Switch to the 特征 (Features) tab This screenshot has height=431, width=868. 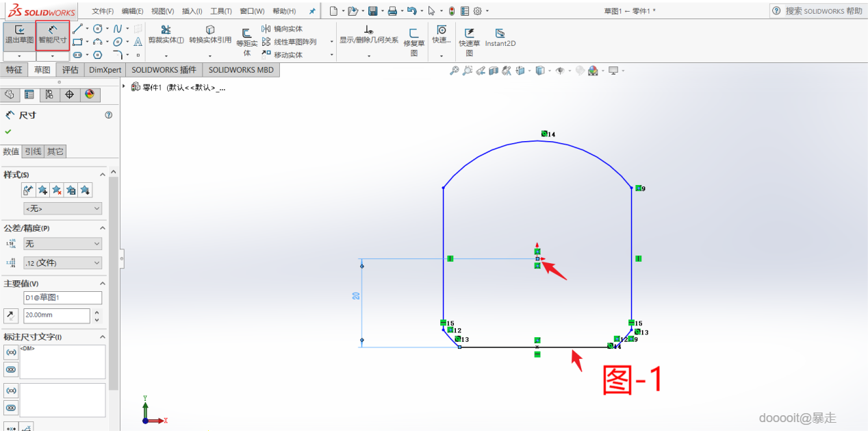click(x=14, y=70)
